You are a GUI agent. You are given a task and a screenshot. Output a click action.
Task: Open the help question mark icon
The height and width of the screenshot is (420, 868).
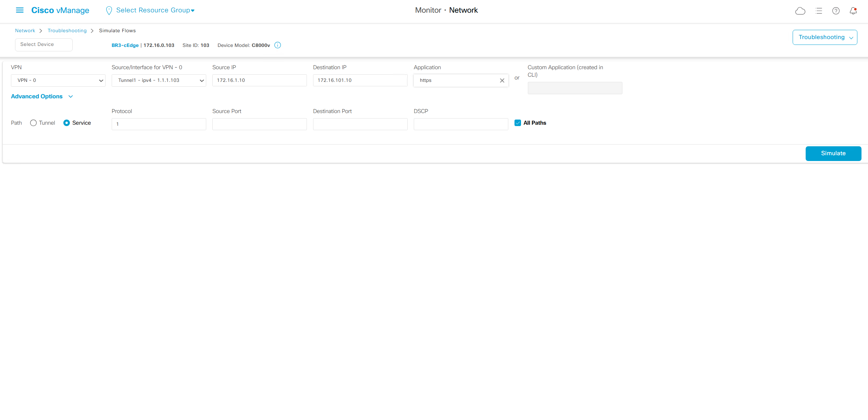coord(836,11)
